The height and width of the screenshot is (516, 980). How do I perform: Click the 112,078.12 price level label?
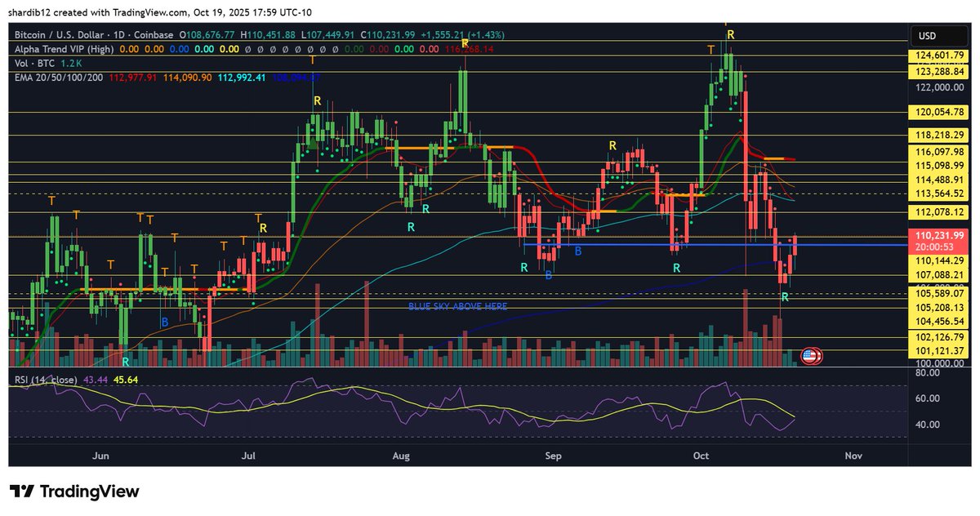point(940,212)
